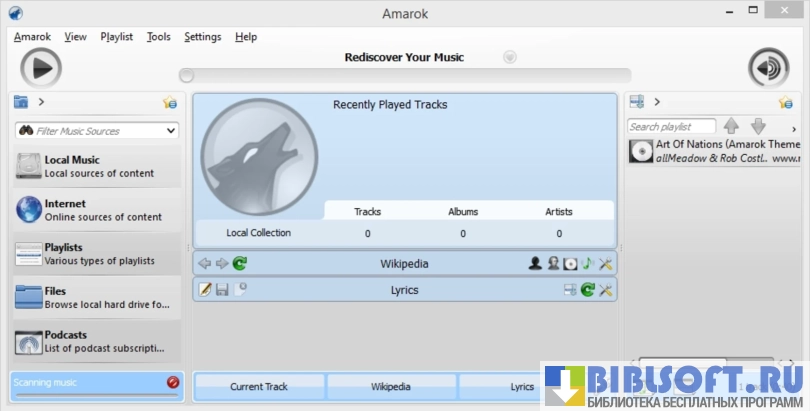Show Wikipedia composer page icon
This screenshot has height=411, width=810.
click(x=553, y=263)
